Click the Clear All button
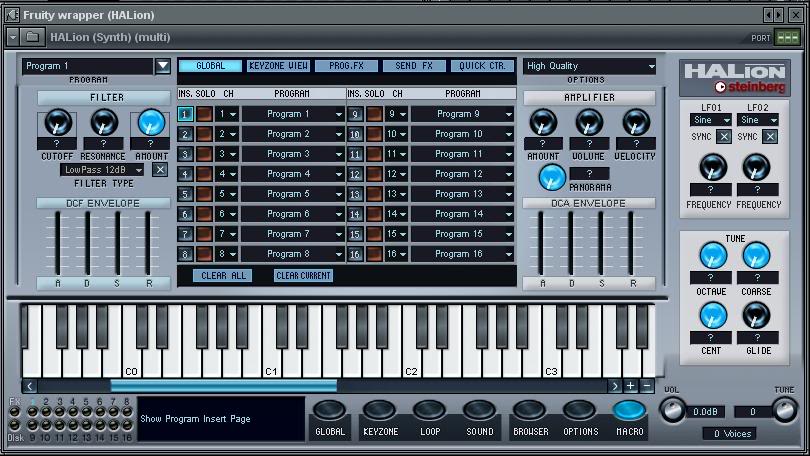810x456 pixels. 223,276
